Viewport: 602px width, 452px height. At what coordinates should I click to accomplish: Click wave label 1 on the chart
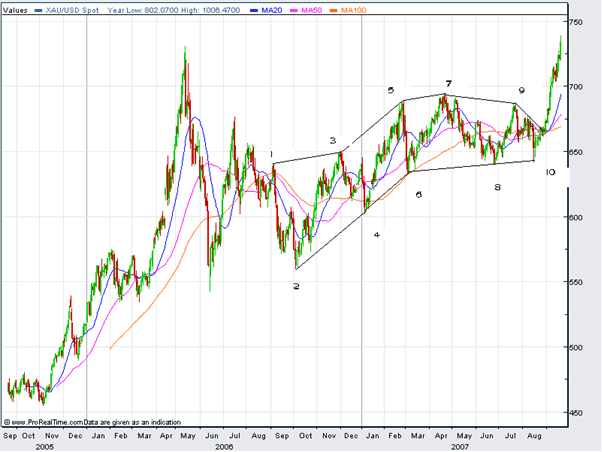click(271, 154)
